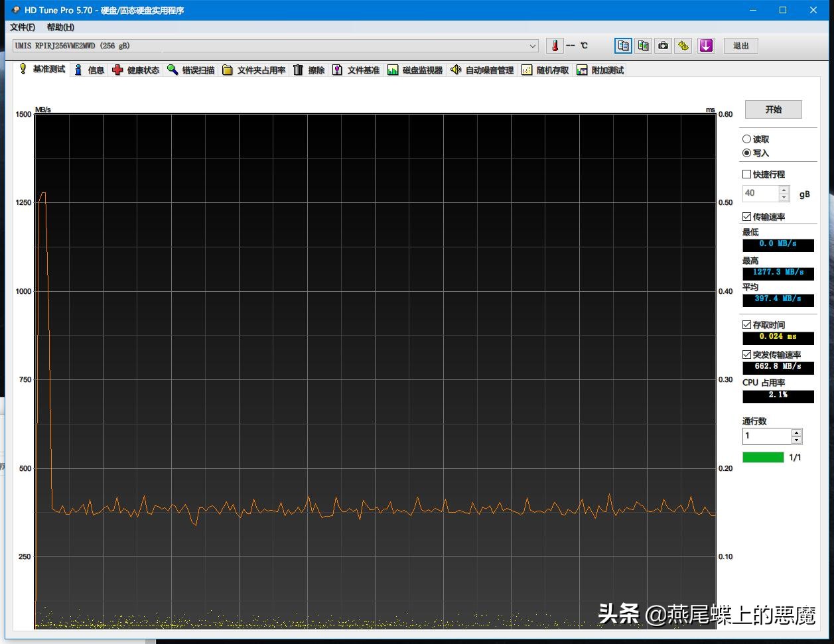The width and height of the screenshot is (834, 644).
Task: Select the 文件基准 tab
Action: click(x=356, y=70)
